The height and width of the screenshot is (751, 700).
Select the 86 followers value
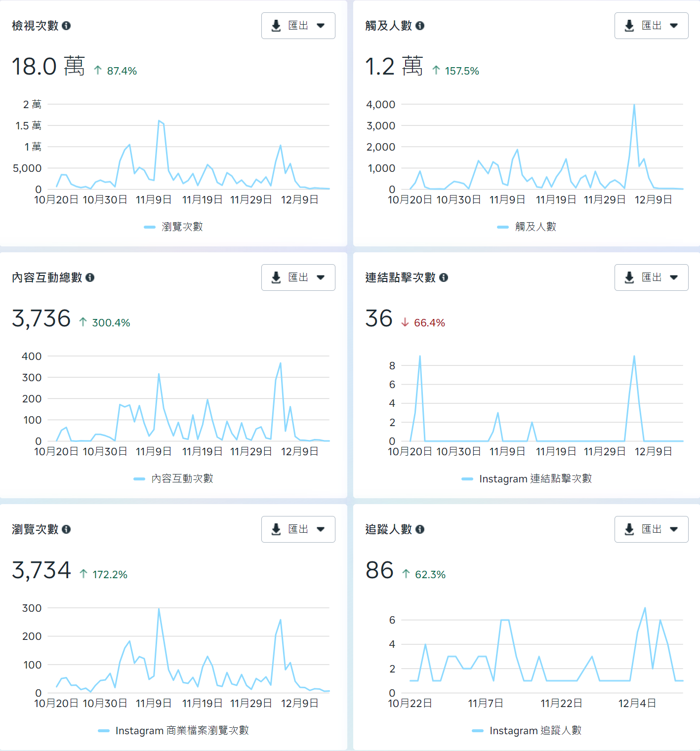point(379,570)
